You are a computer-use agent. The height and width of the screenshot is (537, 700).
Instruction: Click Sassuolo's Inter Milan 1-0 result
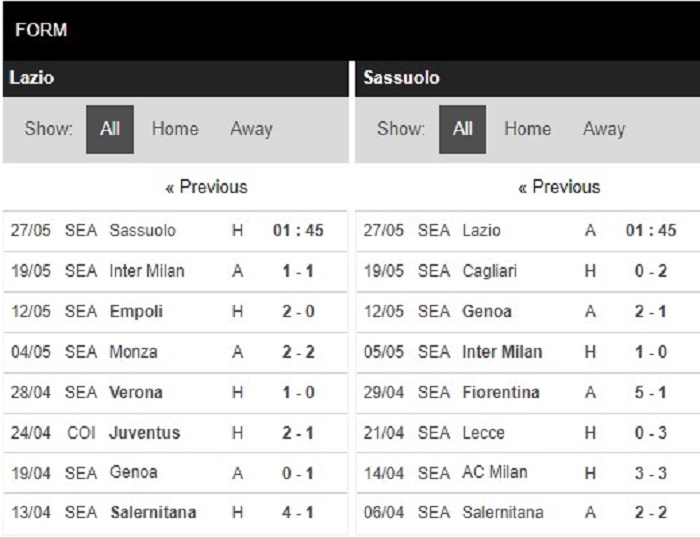pos(651,352)
